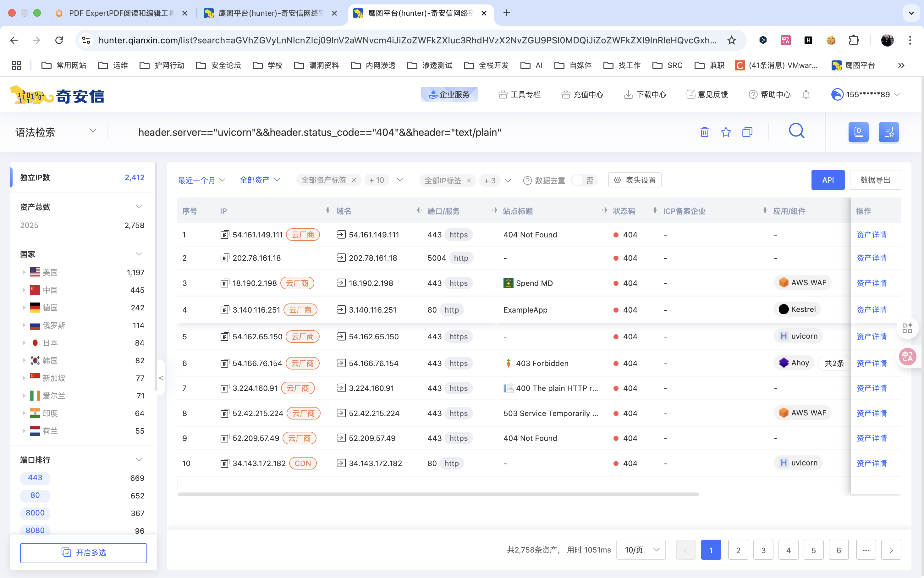Image resolution: width=924 pixels, height=578 pixels.
Task: Bookmark this page with the address-bar star
Action: 731,40
